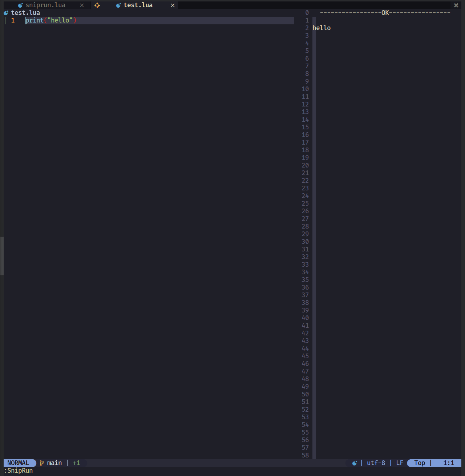The width and height of the screenshot is (465, 476).
Task: Click the close-all icon at bufferline's top right
Action: (x=456, y=5)
